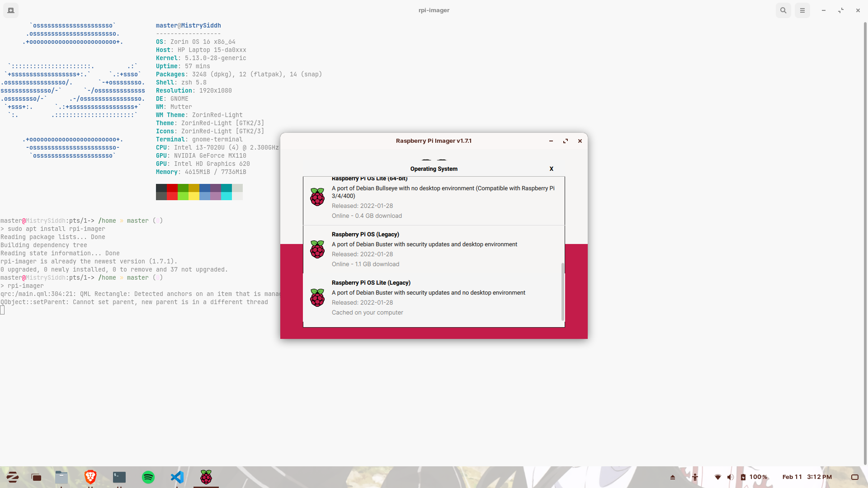This screenshot has width=868, height=488.
Task: Select Raspberry Pi OS Lite (64-bit)
Action: [434, 201]
